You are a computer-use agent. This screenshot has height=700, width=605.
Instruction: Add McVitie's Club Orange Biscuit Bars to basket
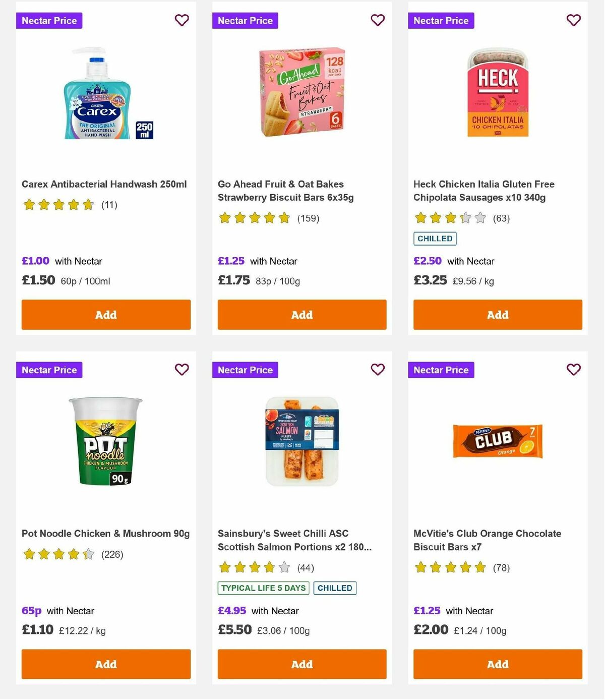(498, 664)
